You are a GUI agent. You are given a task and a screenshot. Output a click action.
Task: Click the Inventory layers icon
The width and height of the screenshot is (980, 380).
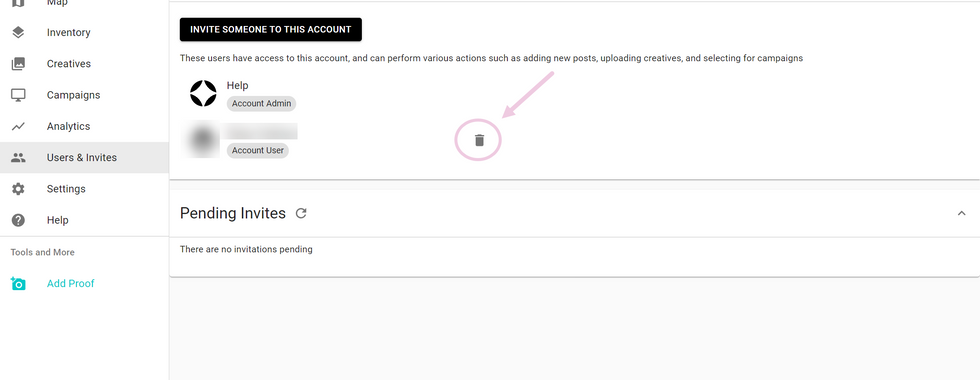(18, 32)
